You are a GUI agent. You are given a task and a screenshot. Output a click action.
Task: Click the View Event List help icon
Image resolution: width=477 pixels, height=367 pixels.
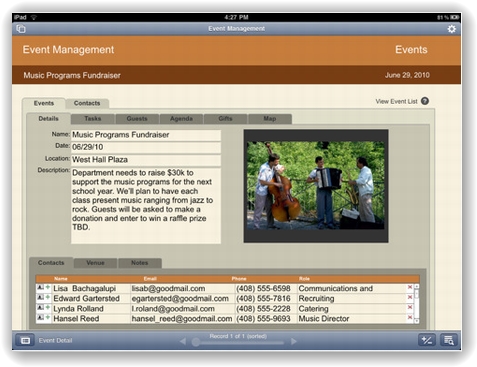425,101
